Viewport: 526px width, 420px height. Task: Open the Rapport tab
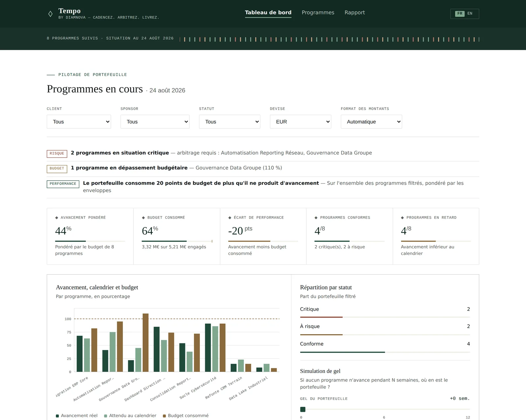tap(354, 12)
